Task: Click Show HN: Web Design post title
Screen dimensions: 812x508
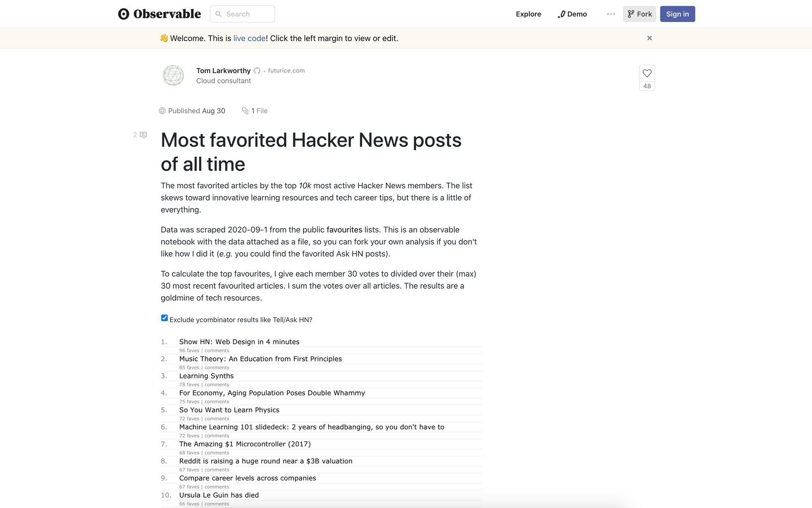Action: click(x=240, y=342)
